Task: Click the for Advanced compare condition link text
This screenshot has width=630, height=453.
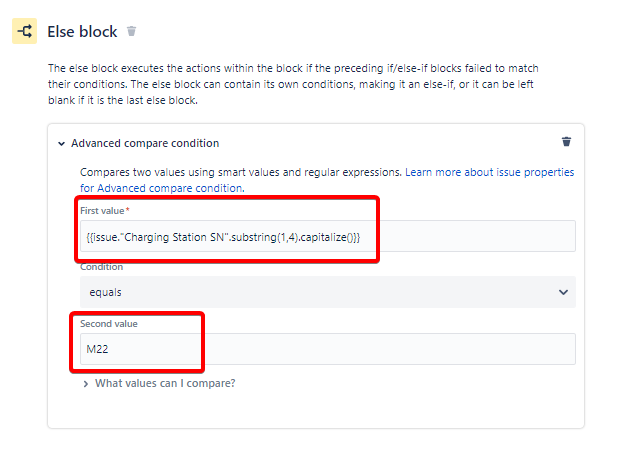Action: 162,189
